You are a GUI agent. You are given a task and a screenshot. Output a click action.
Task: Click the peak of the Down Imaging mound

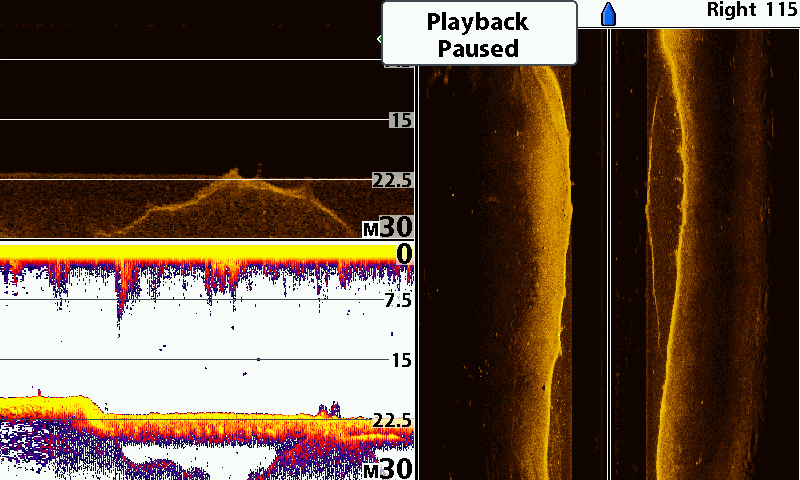coord(234,174)
